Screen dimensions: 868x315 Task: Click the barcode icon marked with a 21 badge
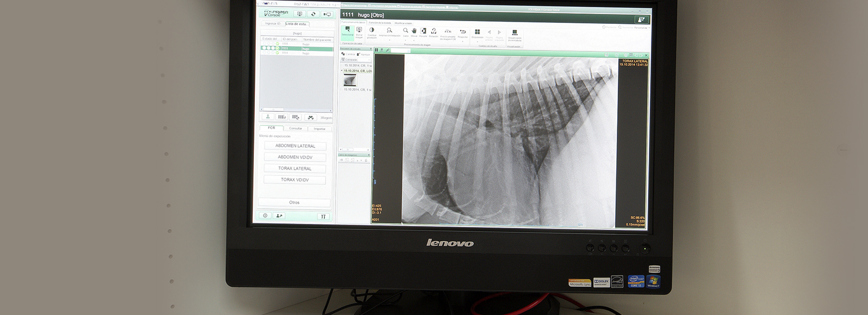[x=282, y=117]
